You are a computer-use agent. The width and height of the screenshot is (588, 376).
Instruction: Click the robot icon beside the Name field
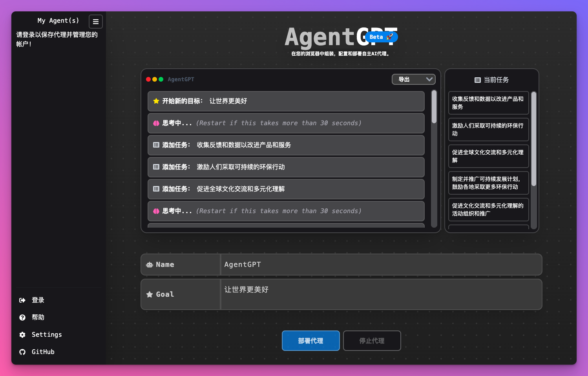(x=150, y=264)
